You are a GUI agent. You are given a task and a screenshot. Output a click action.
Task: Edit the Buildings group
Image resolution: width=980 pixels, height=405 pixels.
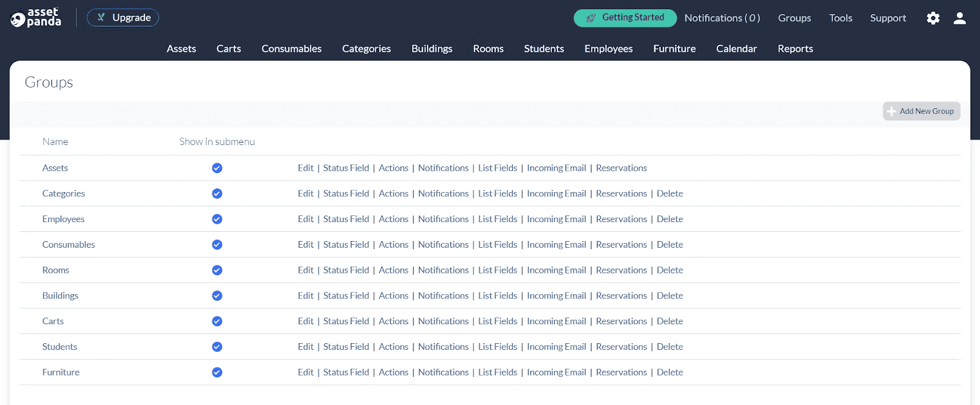point(306,296)
